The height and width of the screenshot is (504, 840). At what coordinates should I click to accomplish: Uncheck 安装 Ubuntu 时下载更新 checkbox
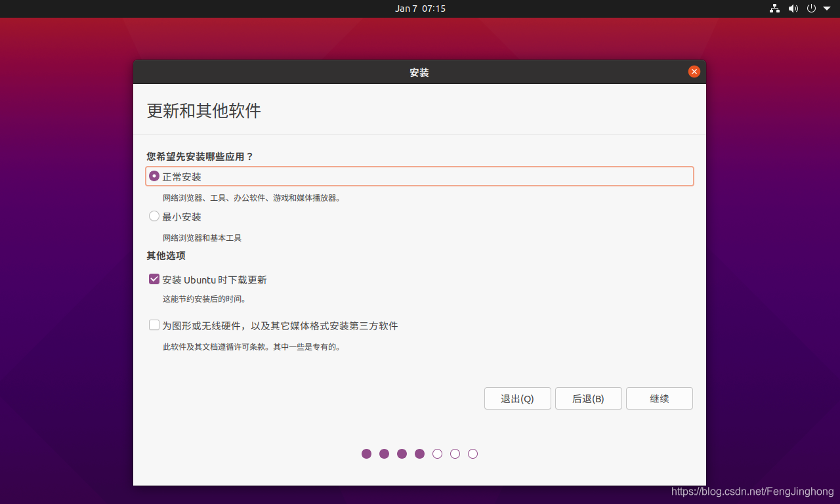[x=154, y=279]
